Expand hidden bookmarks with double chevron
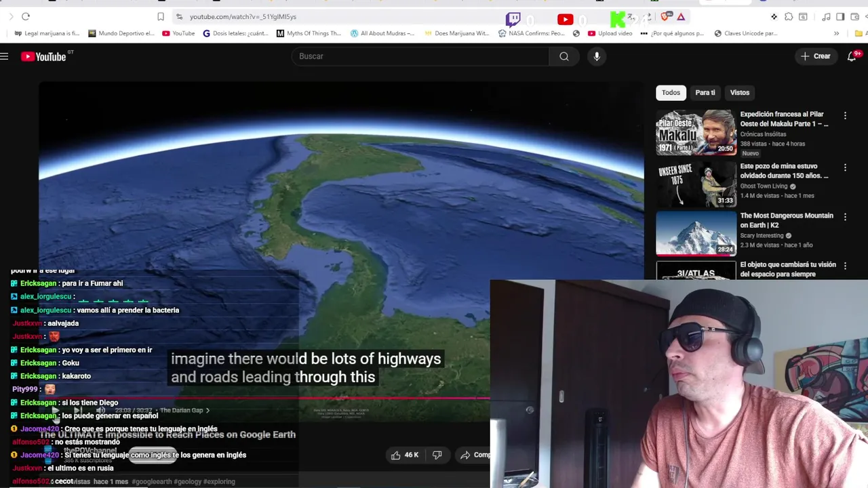The height and width of the screenshot is (488, 868). pos(836,33)
